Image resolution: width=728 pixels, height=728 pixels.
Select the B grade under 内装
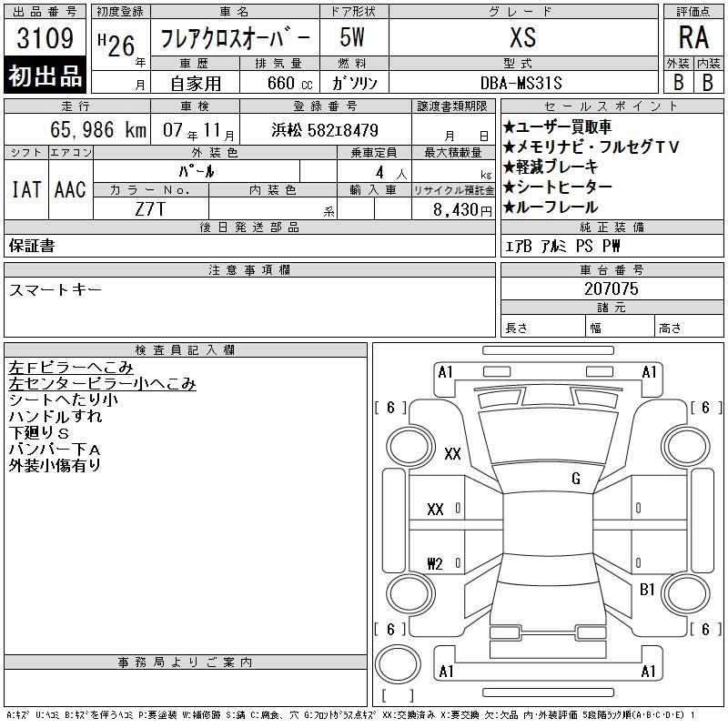[x=708, y=83]
